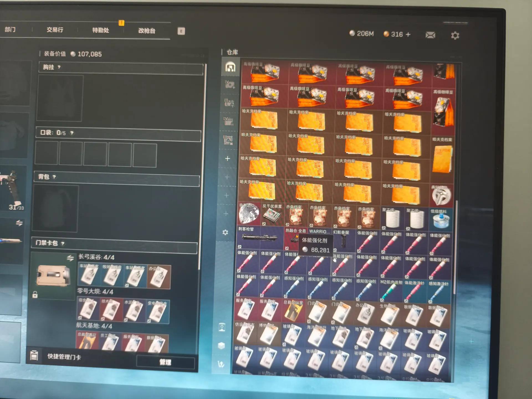Select the large 哈夫克档案 folder item
The image size is (532, 399).
pyautogui.click(x=442, y=160)
